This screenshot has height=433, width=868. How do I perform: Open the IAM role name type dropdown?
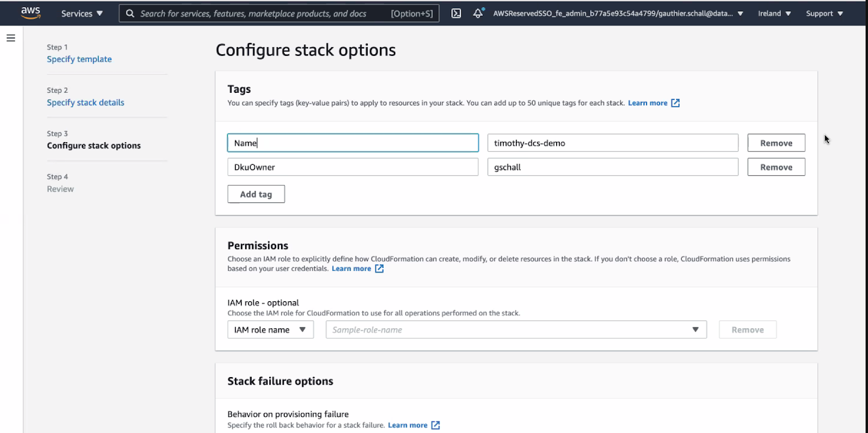pos(270,330)
